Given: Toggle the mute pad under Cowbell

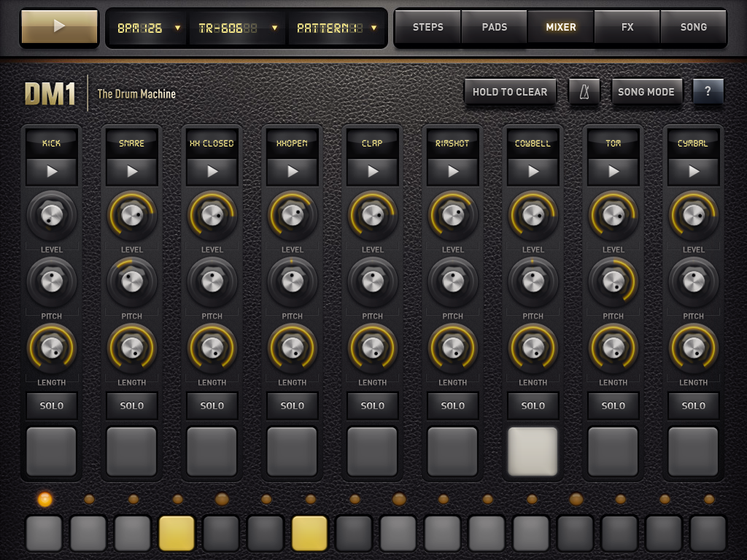Looking at the screenshot, I should coord(533,451).
